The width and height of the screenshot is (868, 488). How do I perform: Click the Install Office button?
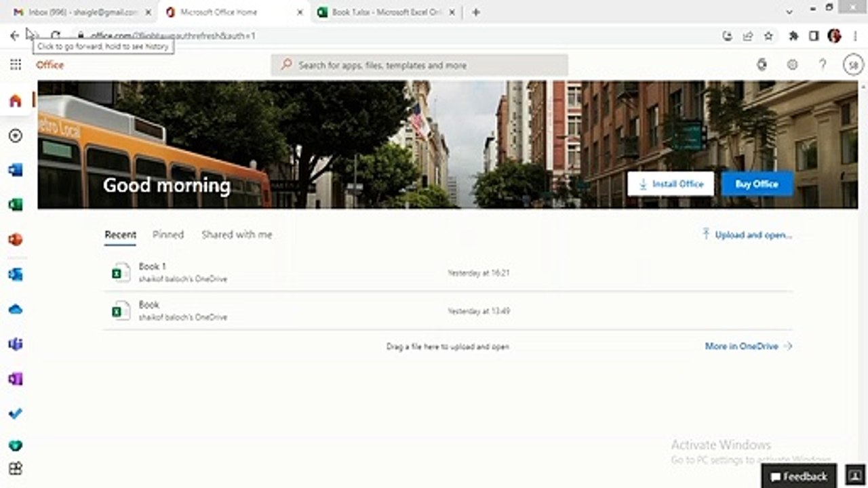tap(671, 184)
